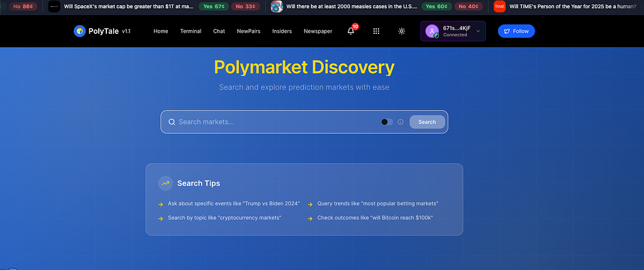This screenshot has height=270, width=644.
Task: Click the "will Bitcoin reach $100k" tip
Action: click(375, 217)
